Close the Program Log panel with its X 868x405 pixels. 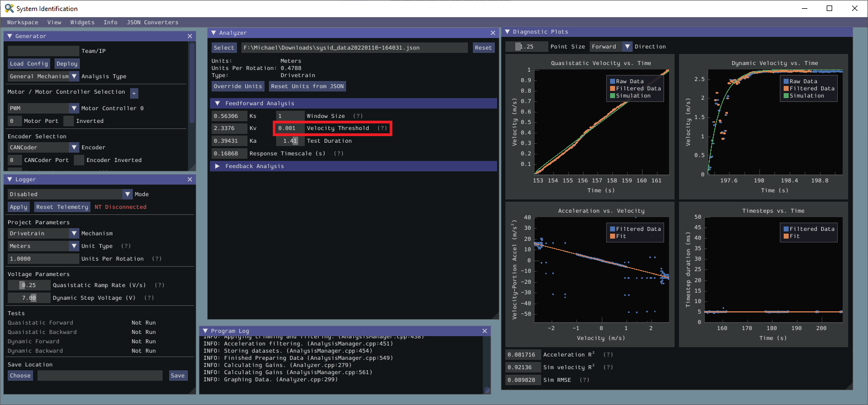click(x=484, y=331)
